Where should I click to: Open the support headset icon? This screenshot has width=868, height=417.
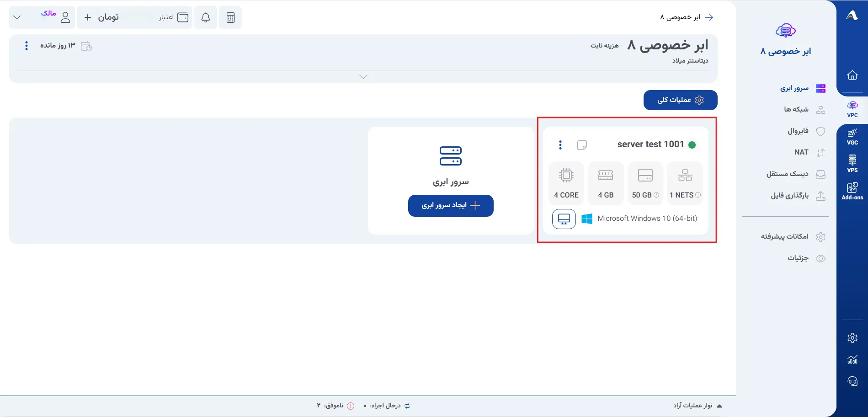(852, 381)
